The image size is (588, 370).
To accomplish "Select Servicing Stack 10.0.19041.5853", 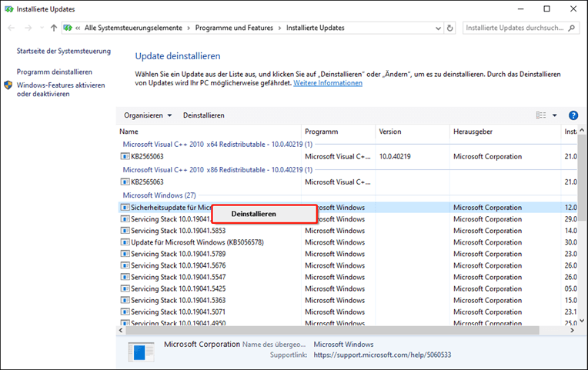I will click(x=178, y=231).
